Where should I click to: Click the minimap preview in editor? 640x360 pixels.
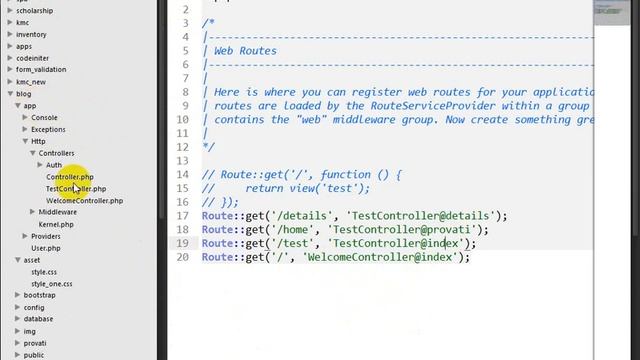coord(611,12)
